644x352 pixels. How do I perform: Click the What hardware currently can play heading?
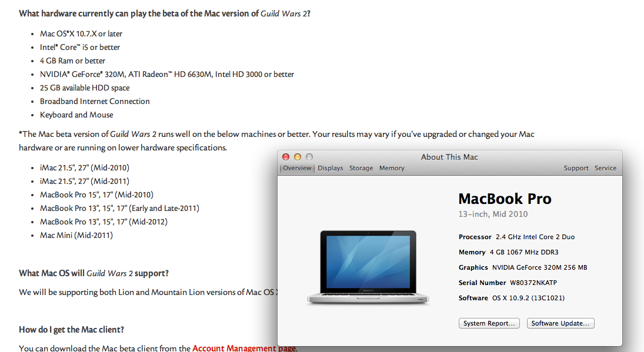point(164,14)
